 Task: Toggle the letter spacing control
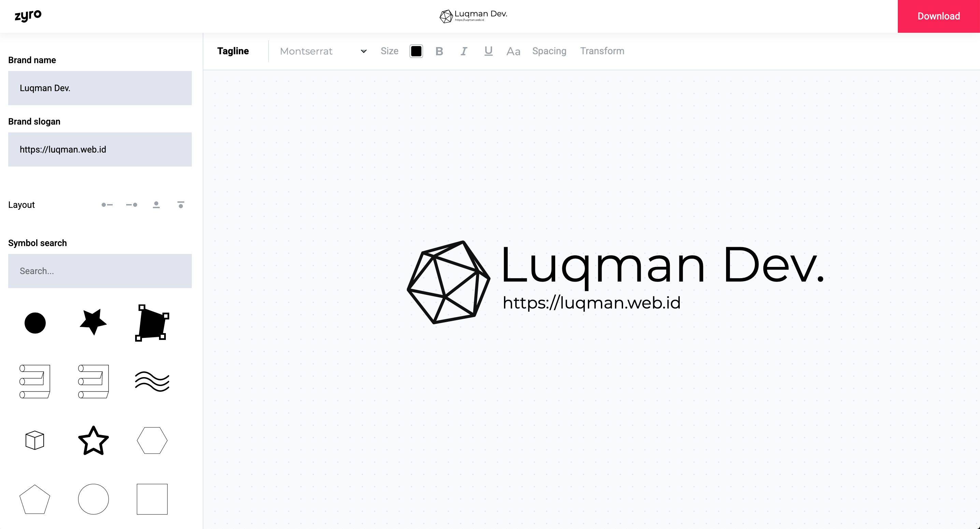pos(549,51)
